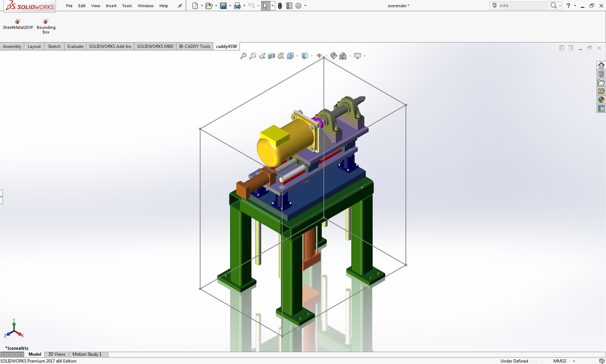This screenshot has width=606, height=364.
Task: Toggle the pin for the menu bar
Action: (x=180, y=6)
